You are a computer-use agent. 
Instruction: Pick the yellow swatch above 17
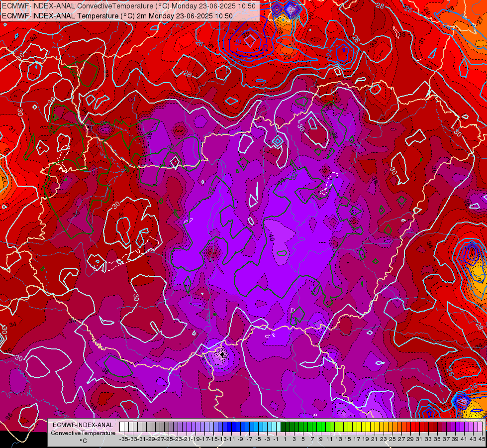(x=354, y=427)
